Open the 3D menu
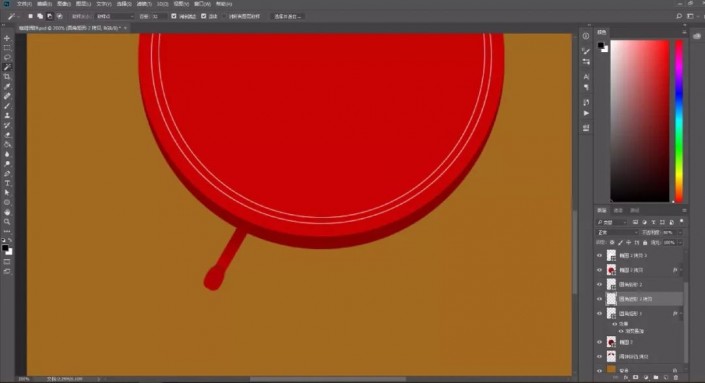 point(162,4)
